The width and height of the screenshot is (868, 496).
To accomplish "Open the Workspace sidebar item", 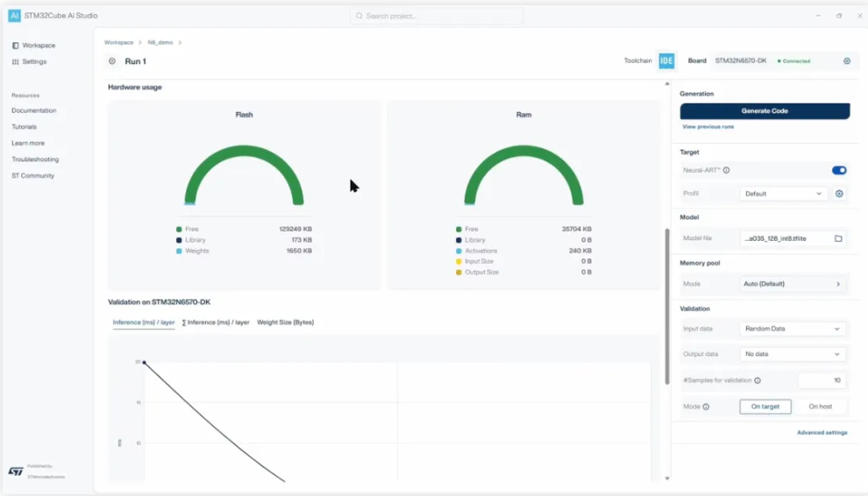I will (x=34, y=46).
